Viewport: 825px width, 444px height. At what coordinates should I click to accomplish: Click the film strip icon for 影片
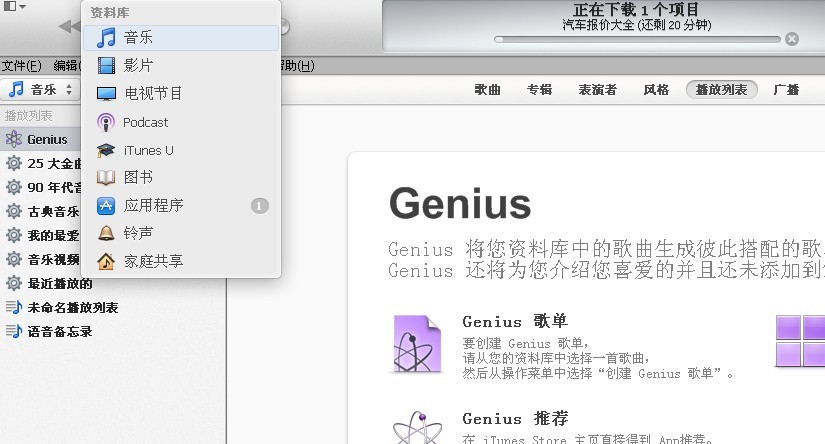(106, 65)
